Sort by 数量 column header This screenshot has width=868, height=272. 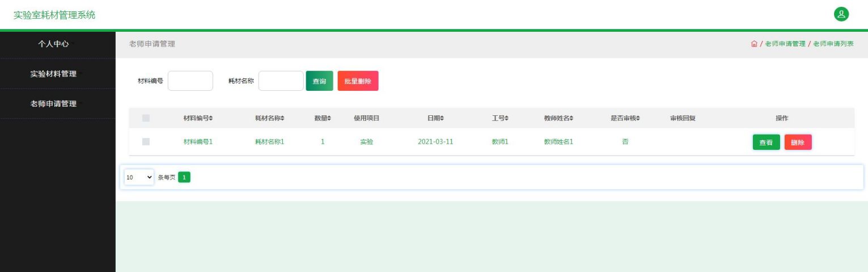(x=323, y=118)
